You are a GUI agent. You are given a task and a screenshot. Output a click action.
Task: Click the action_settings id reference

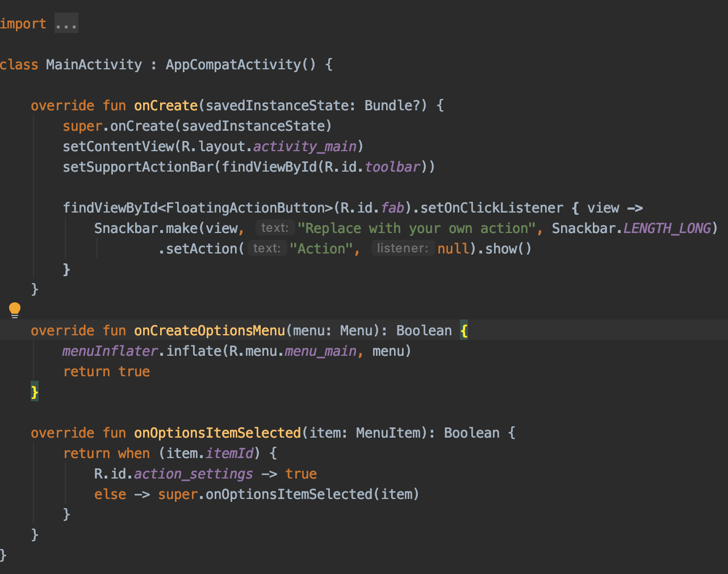pos(193,473)
